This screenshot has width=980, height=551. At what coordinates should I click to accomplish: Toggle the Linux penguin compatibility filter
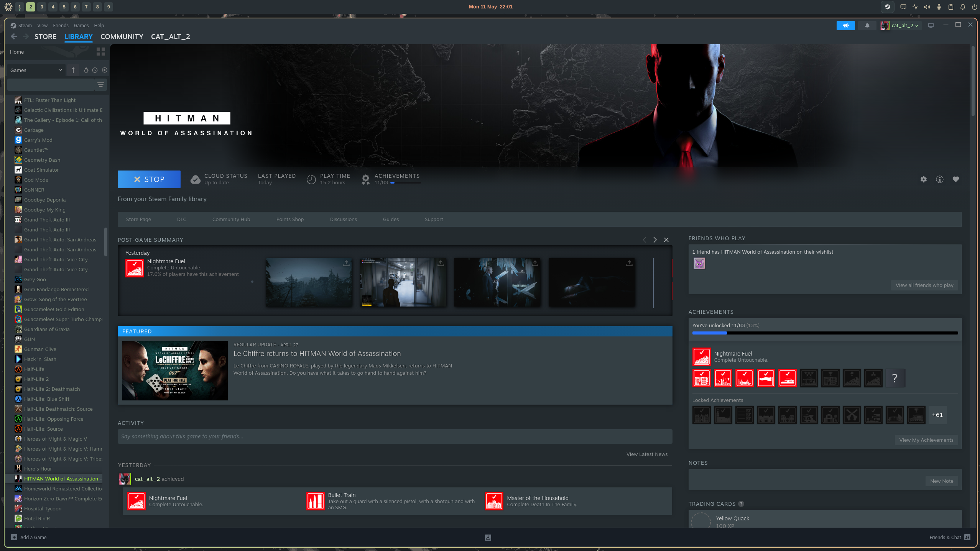tap(86, 70)
